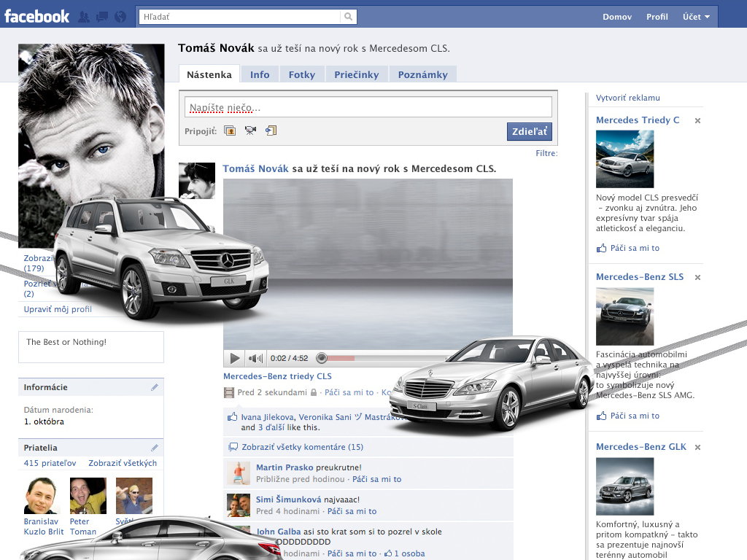The height and width of the screenshot is (560, 747).
Task: Click the thumbs-up icon under SLS ad
Action: pos(601,416)
